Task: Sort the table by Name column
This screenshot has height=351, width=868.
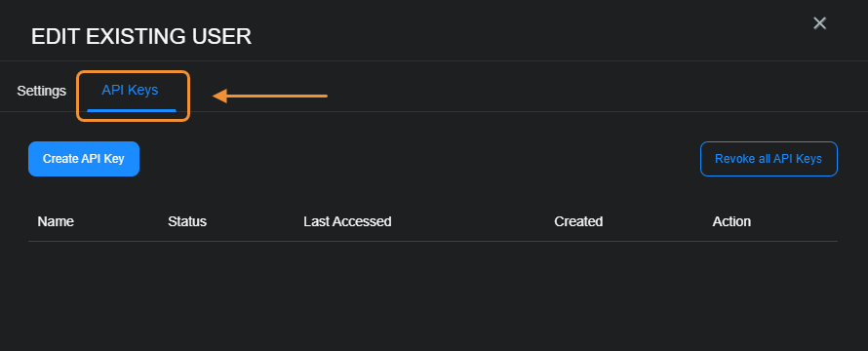Action: click(56, 221)
